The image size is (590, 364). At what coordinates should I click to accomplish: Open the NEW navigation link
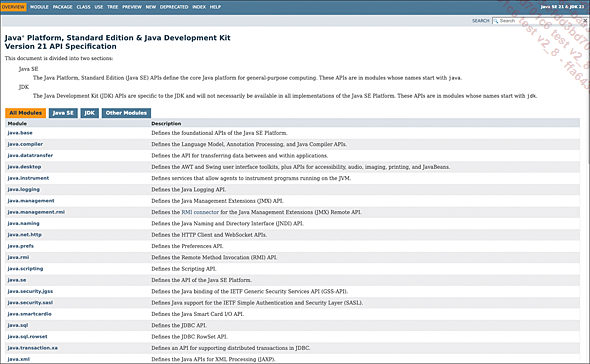pos(151,7)
